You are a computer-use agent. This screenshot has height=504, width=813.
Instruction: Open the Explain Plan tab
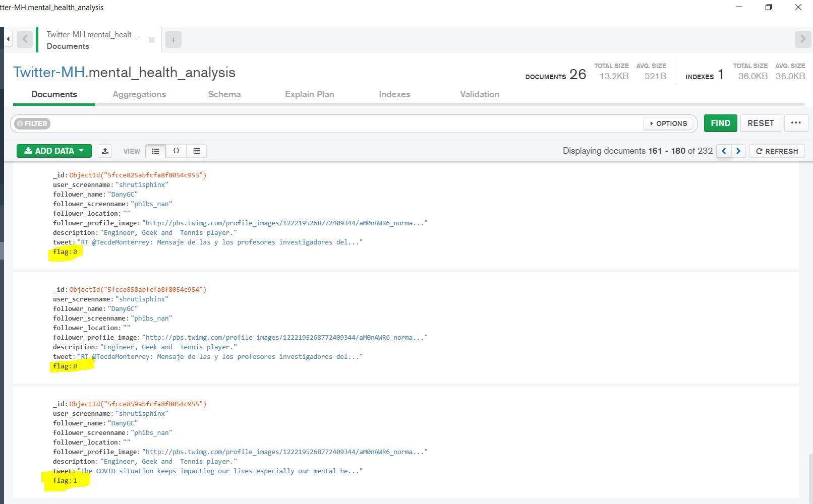click(x=310, y=94)
